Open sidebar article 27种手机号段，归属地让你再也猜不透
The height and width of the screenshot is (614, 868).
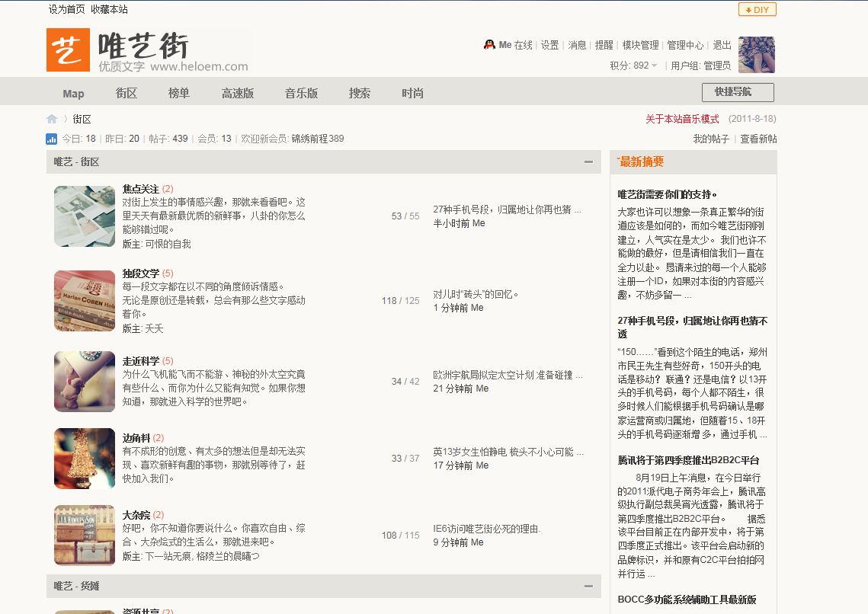click(693, 328)
